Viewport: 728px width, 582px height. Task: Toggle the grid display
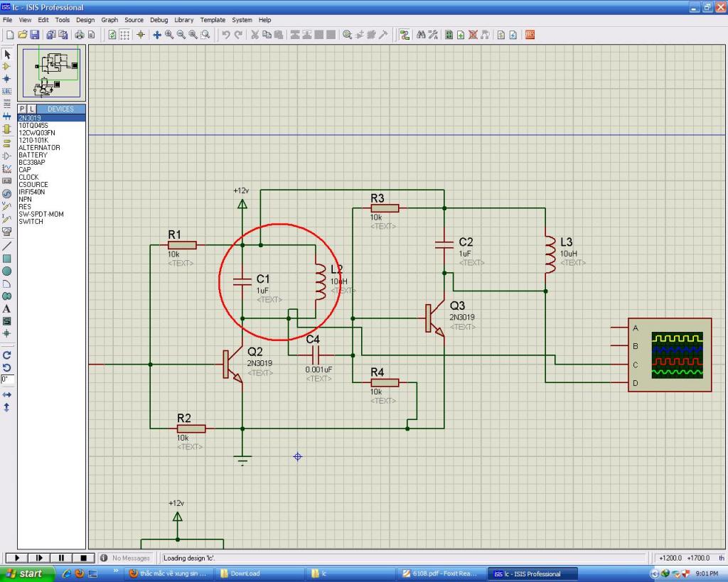point(124,34)
